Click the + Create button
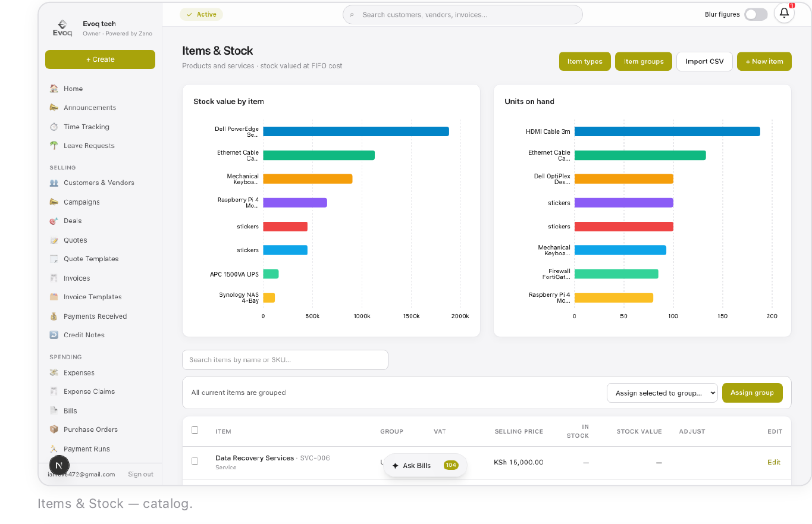 pyautogui.click(x=100, y=59)
